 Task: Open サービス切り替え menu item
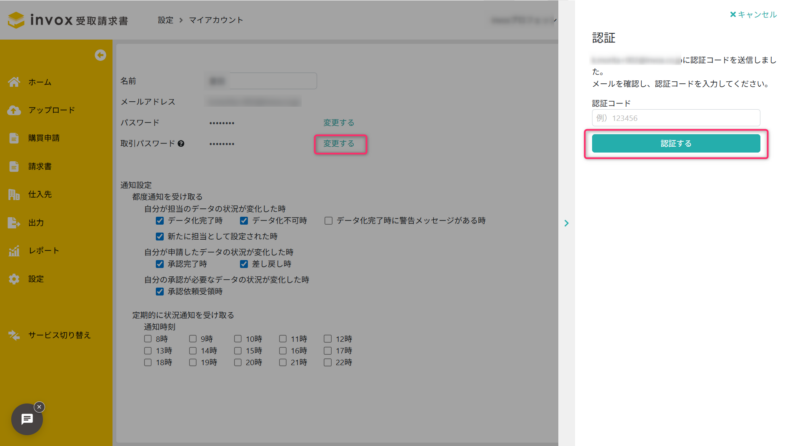pyautogui.click(x=59, y=335)
